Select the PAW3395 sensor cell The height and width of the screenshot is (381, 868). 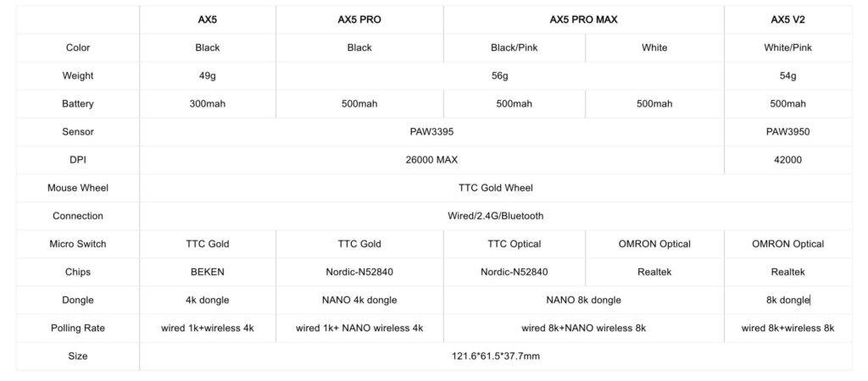(431, 132)
